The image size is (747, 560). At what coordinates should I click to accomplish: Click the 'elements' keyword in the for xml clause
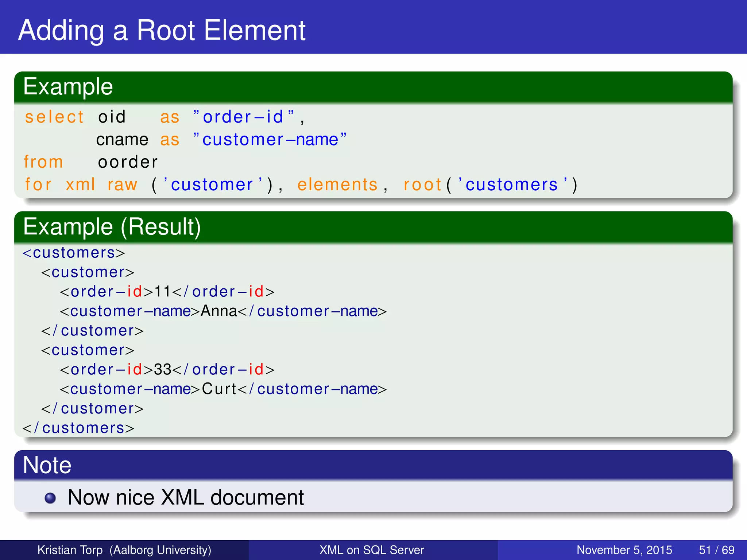[337, 184]
